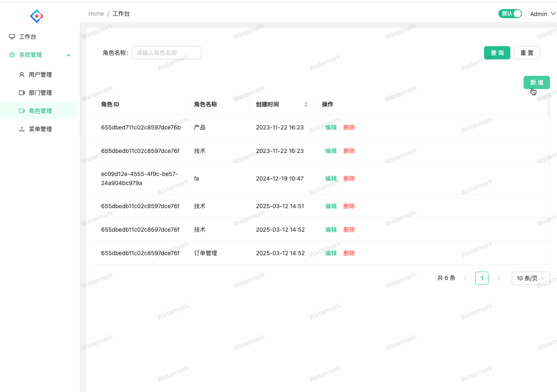Click the 共 6 条 total count text
Viewport: 557px width, 392px height.
coord(446,278)
